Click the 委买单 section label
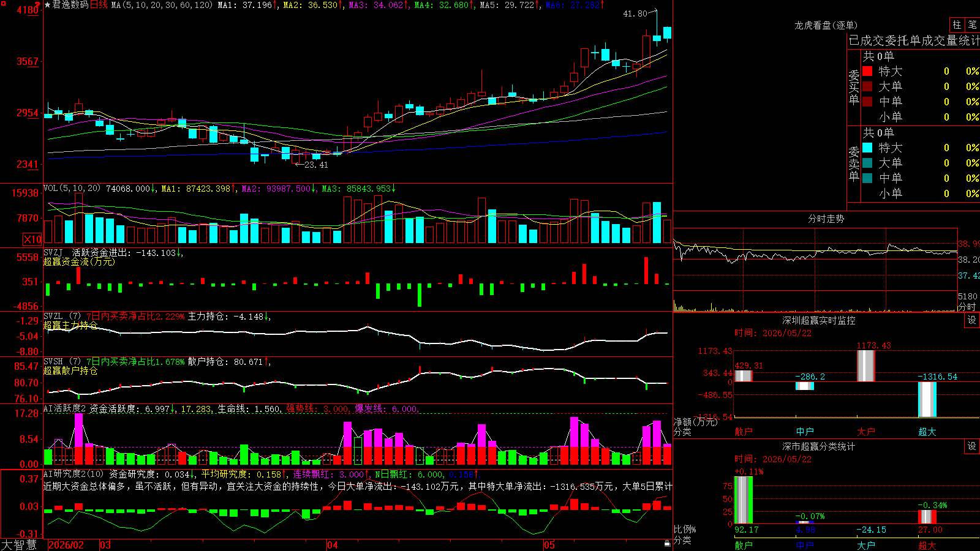The image size is (980, 551). pos(854,87)
